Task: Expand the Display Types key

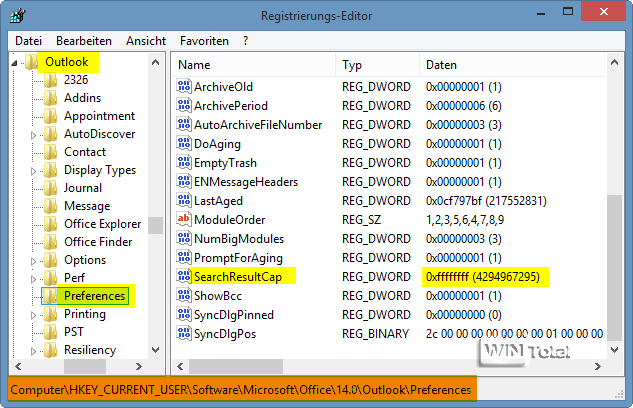Action: point(34,171)
